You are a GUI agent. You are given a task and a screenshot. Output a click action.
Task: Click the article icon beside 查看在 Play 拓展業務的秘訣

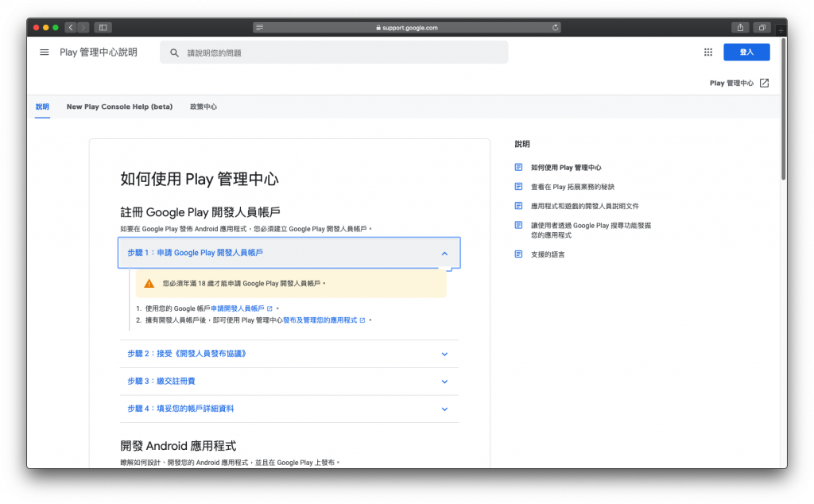click(518, 186)
